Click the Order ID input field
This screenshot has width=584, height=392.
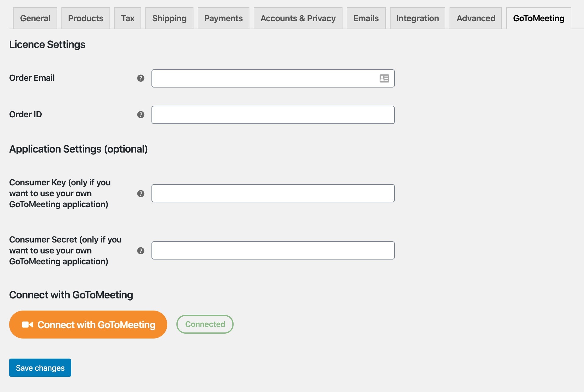tap(273, 115)
